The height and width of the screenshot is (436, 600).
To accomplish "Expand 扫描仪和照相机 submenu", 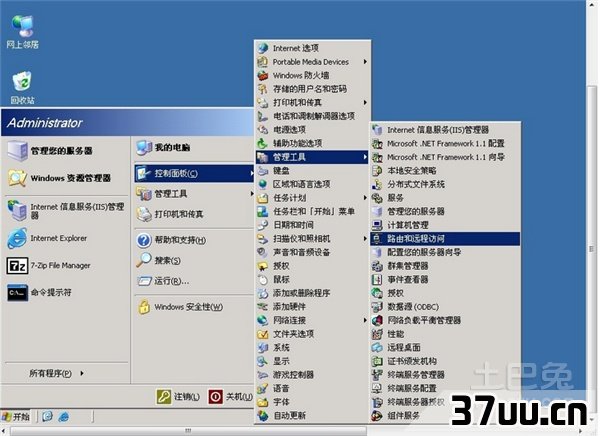I will coord(312,238).
